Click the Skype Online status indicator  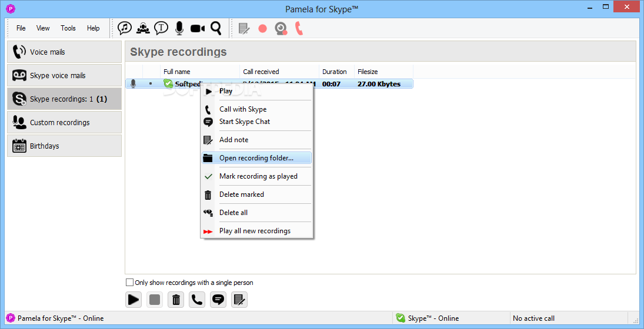427,318
